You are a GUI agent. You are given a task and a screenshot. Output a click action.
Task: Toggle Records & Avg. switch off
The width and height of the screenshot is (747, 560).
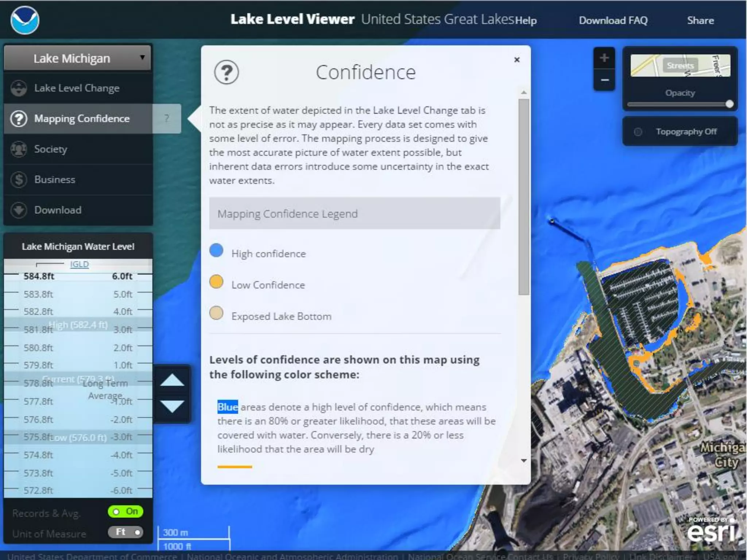tap(125, 512)
